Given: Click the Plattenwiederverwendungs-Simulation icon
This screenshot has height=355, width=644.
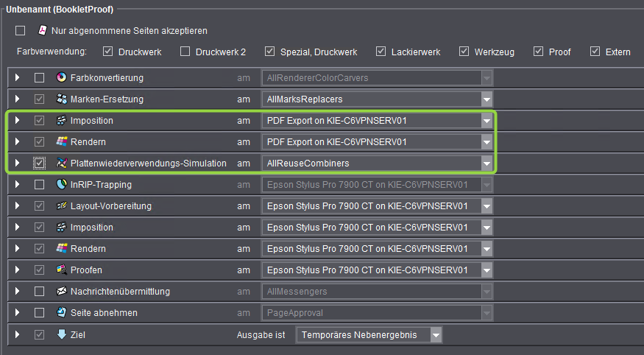Looking at the screenshot, I should click(61, 163).
